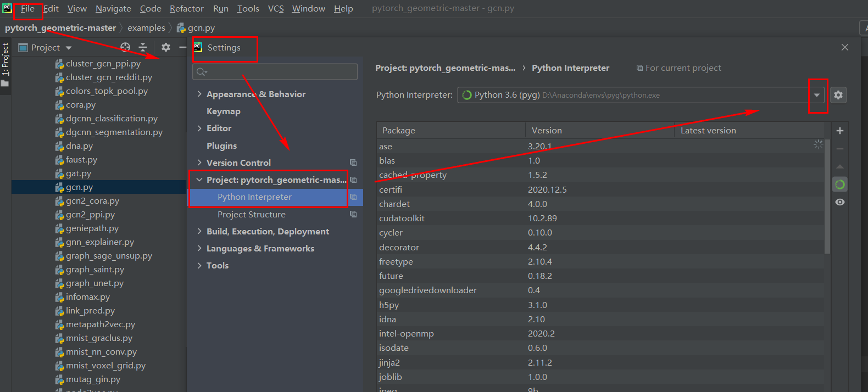Open the Tools menu
The height and width of the screenshot is (392, 868).
click(x=248, y=9)
